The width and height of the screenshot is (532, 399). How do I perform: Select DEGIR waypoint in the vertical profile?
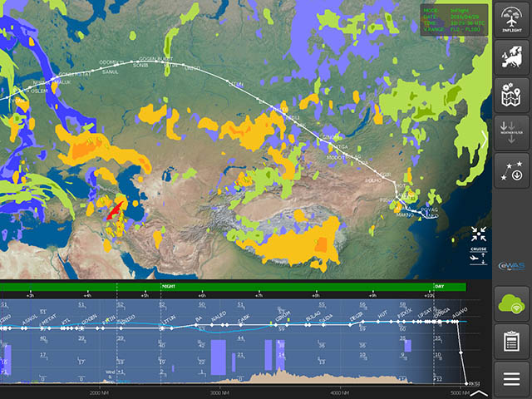pos(357,316)
